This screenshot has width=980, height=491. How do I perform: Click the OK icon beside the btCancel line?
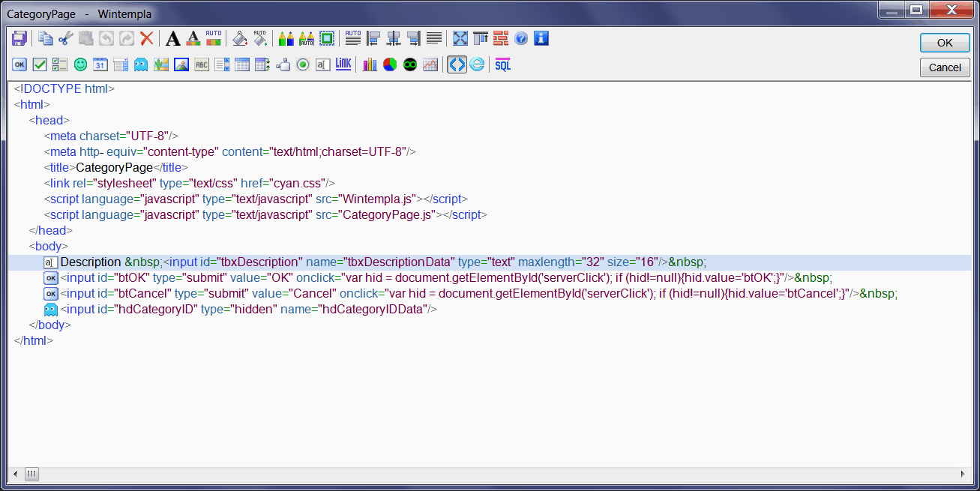[51, 294]
